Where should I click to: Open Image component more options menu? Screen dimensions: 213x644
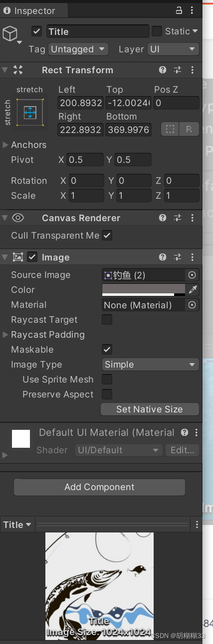click(193, 258)
